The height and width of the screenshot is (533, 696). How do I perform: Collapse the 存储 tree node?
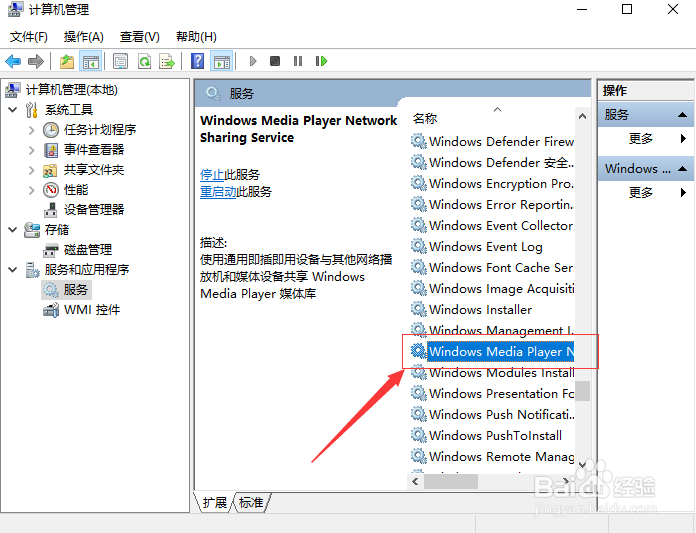(x=12, y=229)
